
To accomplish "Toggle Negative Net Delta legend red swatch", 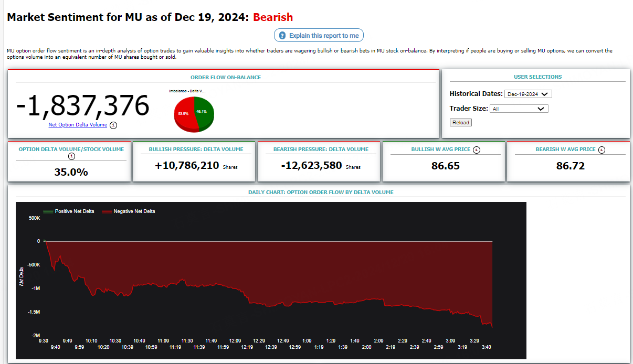I will (x=107, y=211).
